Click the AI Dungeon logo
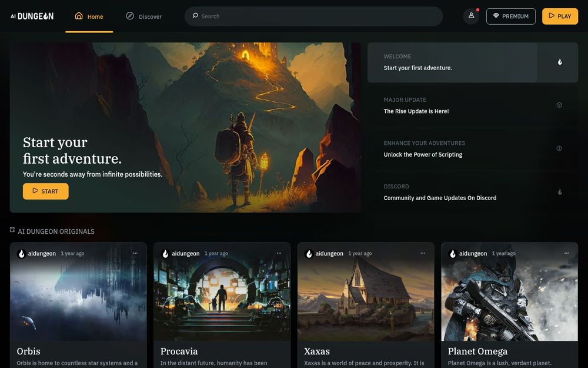Viewport: 588px width, 368px height. (32, 16)
